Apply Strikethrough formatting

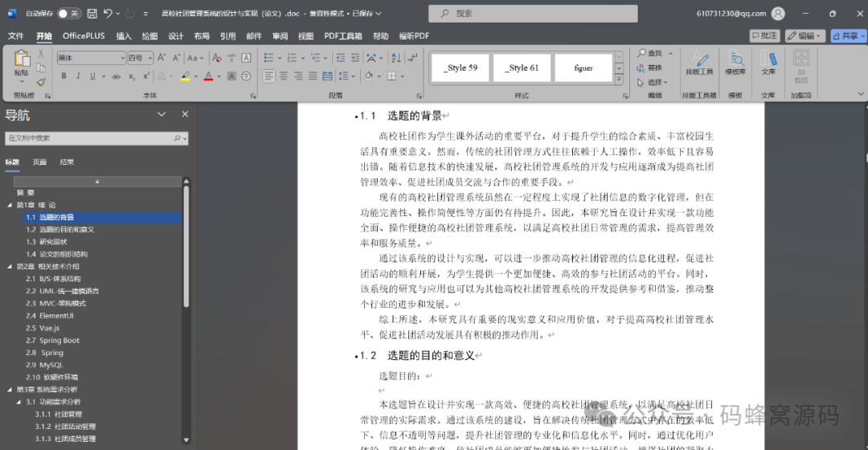click(117, 76)
